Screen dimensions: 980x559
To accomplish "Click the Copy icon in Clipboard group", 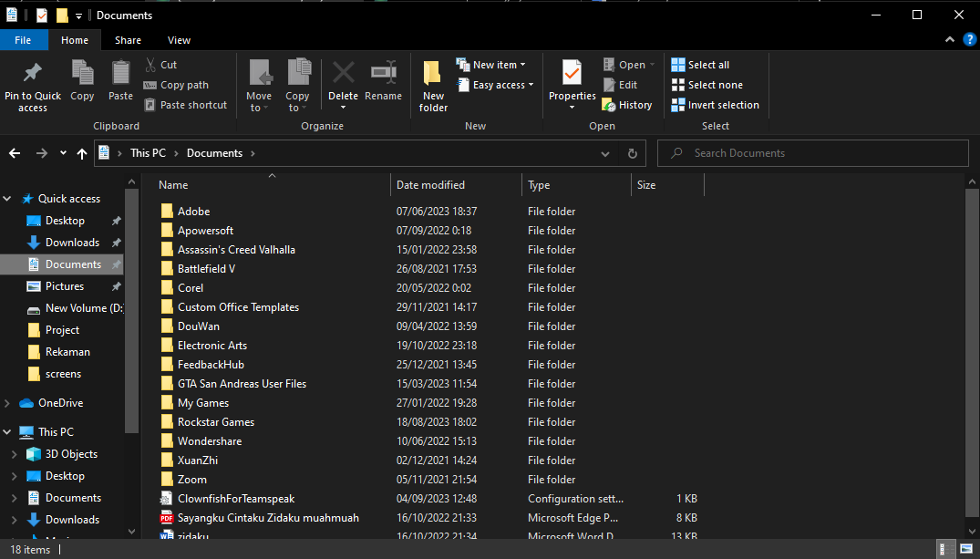I will pos(82,73).
